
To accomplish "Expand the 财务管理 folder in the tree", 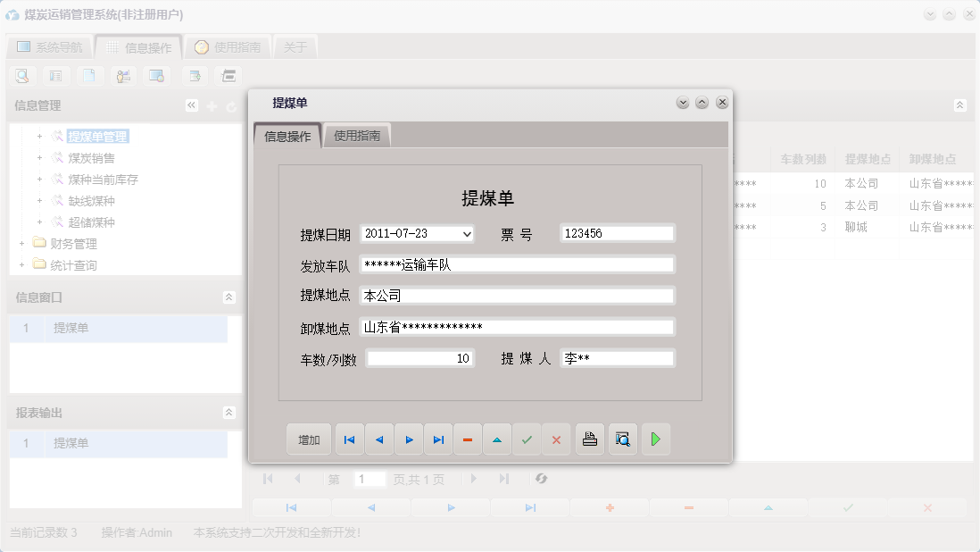I will pos(21,243).
